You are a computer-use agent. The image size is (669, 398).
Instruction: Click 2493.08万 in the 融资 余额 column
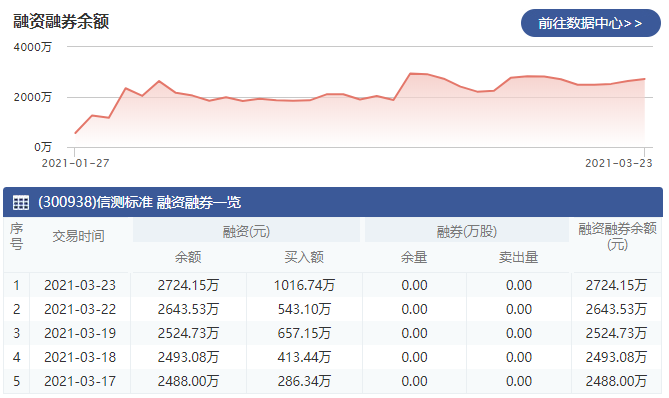pyautogui.click(x=188, y=357)
